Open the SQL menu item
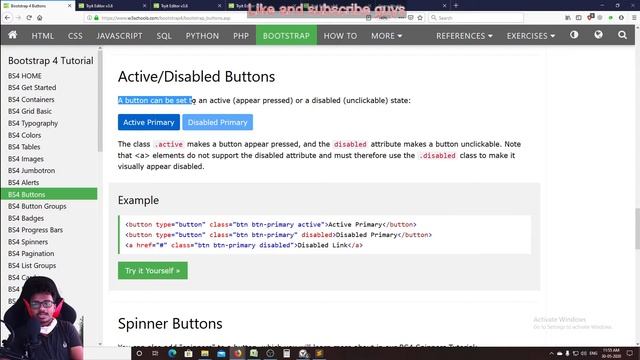The height and width of the screenshot is (360, 640). pos(164,36)
